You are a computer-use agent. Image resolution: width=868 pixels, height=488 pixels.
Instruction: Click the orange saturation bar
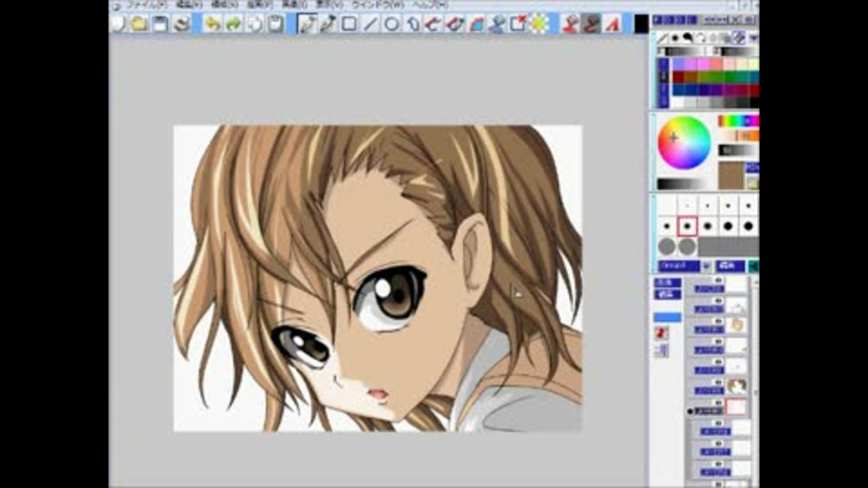(x=739, y=136)
